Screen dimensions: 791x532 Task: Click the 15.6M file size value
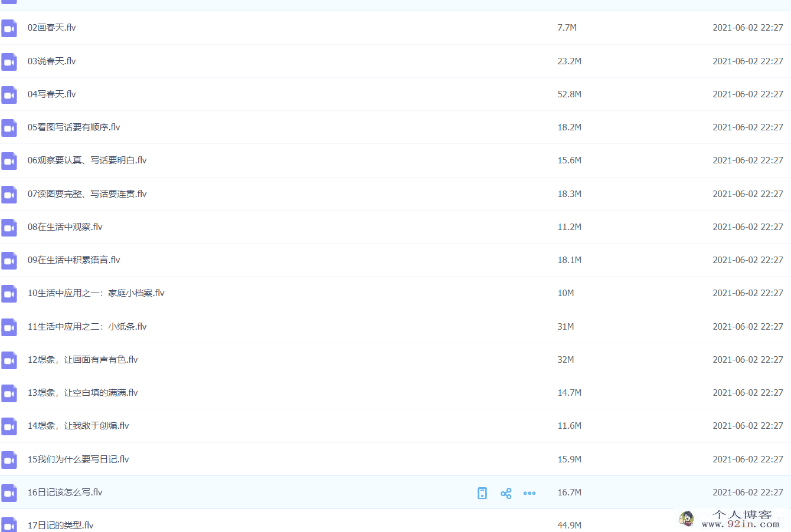570,160
